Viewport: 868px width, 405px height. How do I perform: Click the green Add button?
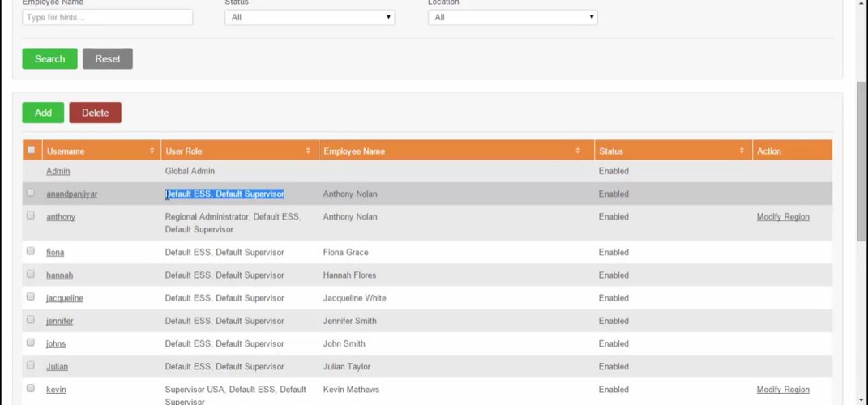coord(43,113)
